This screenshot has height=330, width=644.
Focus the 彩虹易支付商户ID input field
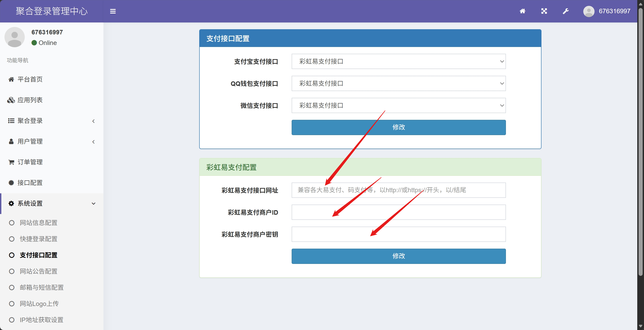point(398,212)
